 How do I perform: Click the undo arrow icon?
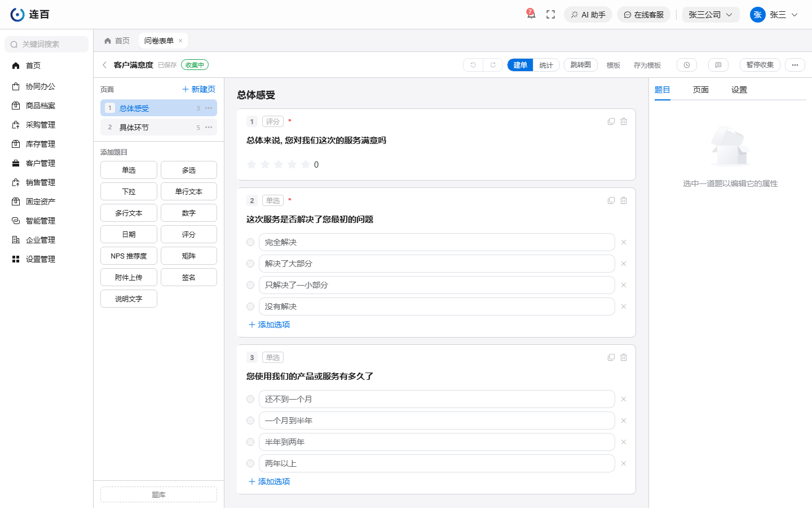(x=473, y=65)
